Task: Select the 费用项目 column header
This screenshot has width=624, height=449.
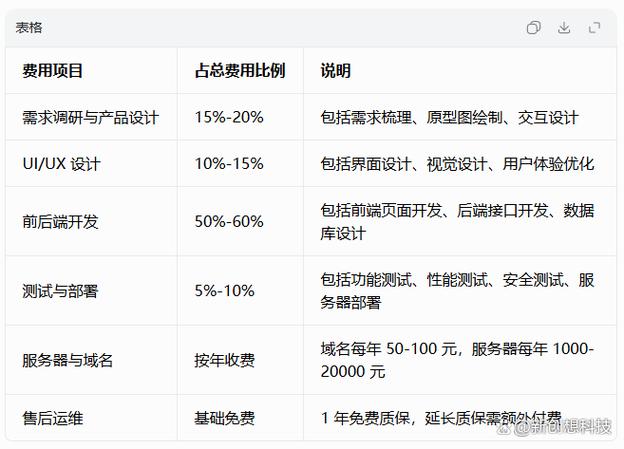Action: pyautogui.click(x=92, y=70)
